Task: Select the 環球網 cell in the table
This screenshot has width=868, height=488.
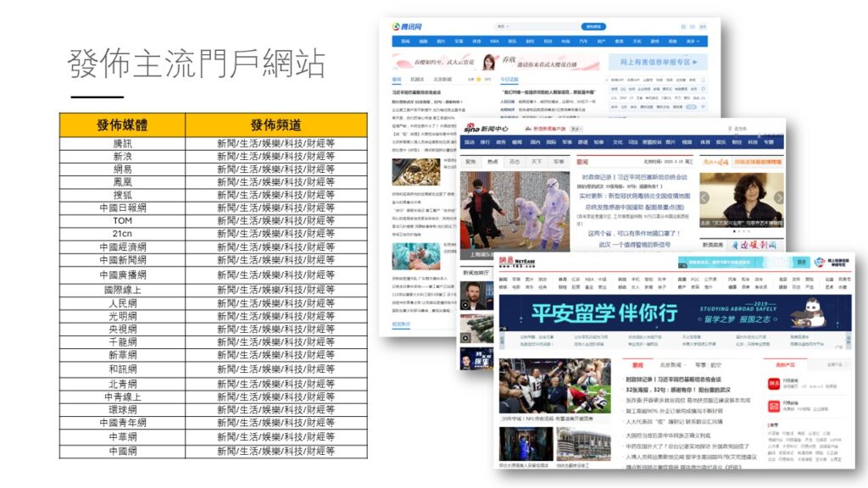Action: pyautogui.click(x=122, y=410)
